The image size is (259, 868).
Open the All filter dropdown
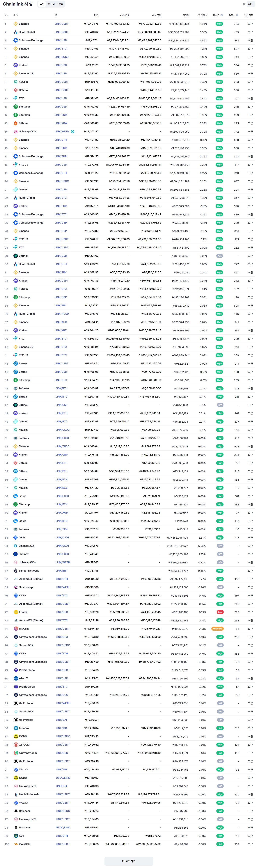(251, 4)
